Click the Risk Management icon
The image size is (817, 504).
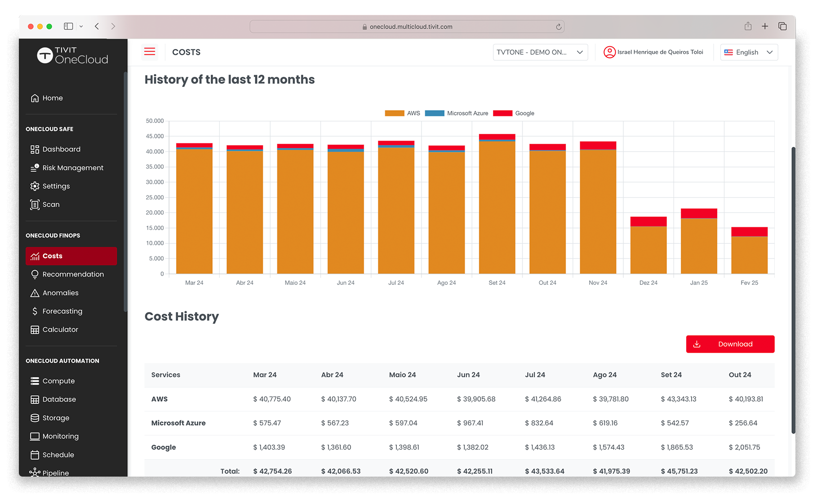click(x=35, y=168)
